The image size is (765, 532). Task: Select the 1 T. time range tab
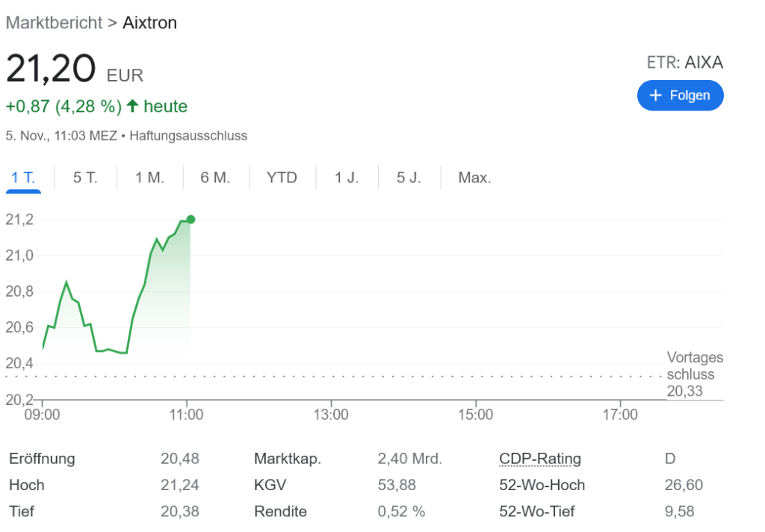pos(23,178)
